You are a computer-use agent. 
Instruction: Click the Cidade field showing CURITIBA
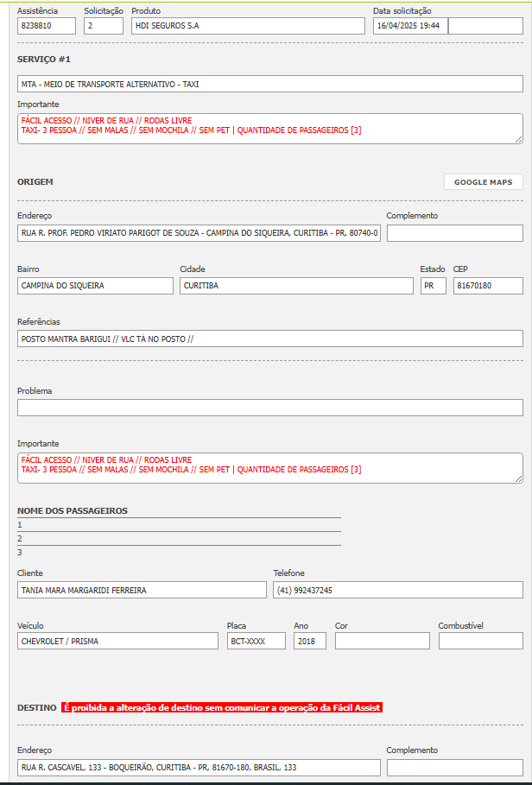click(296, 286)
